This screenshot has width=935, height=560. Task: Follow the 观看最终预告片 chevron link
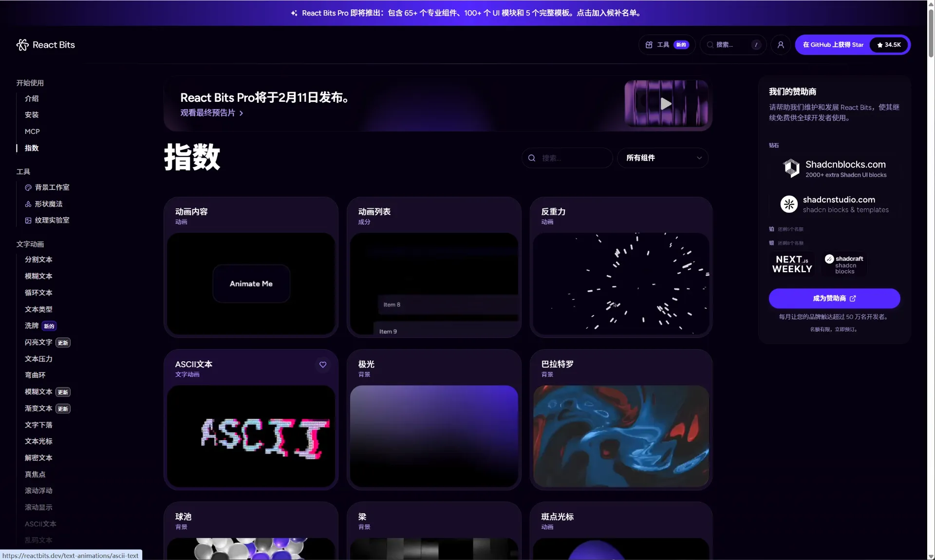(241, 113)
